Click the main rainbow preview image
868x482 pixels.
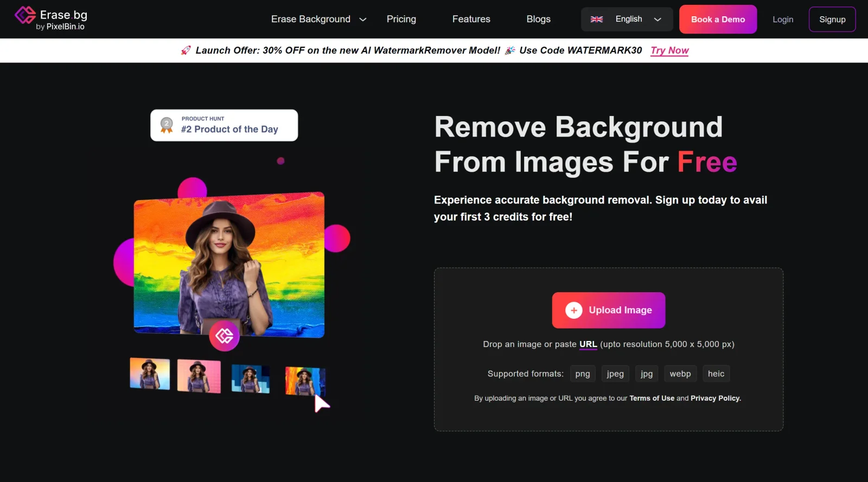coord(229,265)
